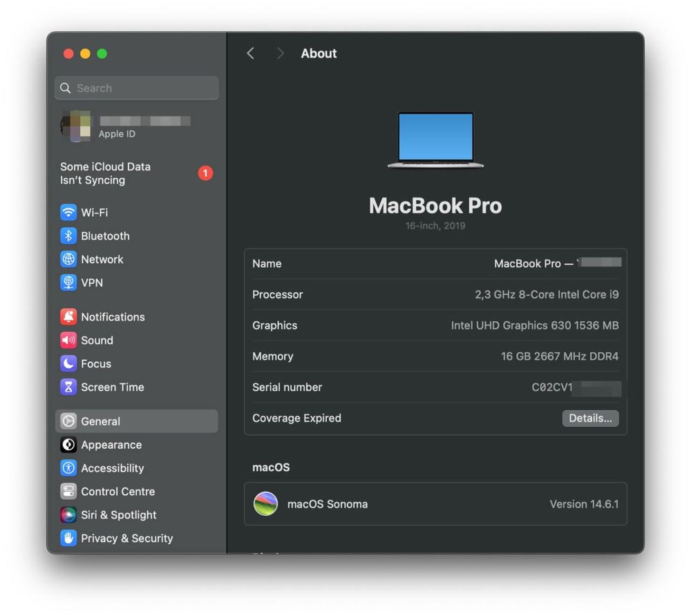Click the Siri & Spotlight icon

[68, 514]
